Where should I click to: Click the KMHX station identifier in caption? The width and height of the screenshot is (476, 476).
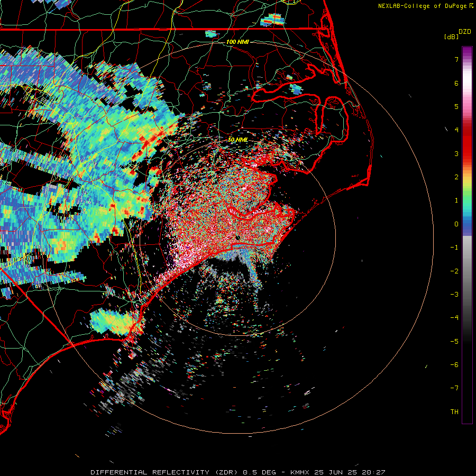(x=301, y=472)
